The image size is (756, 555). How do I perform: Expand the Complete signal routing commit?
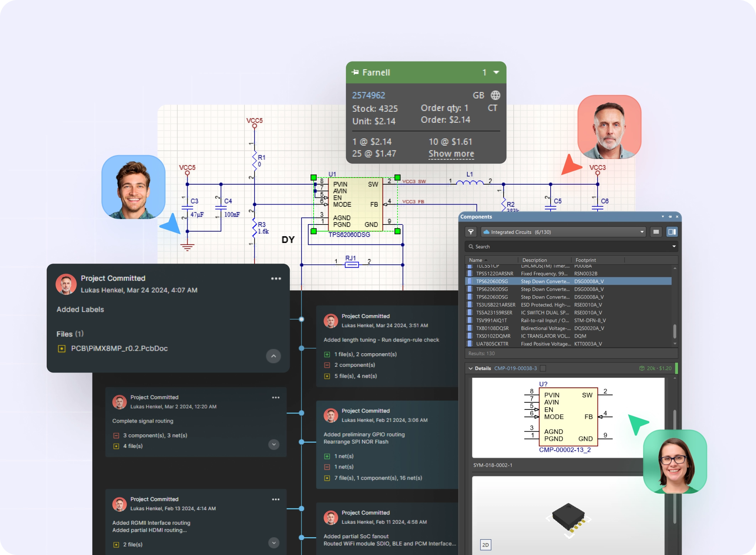pyautogui.click(x=274, y=444)
